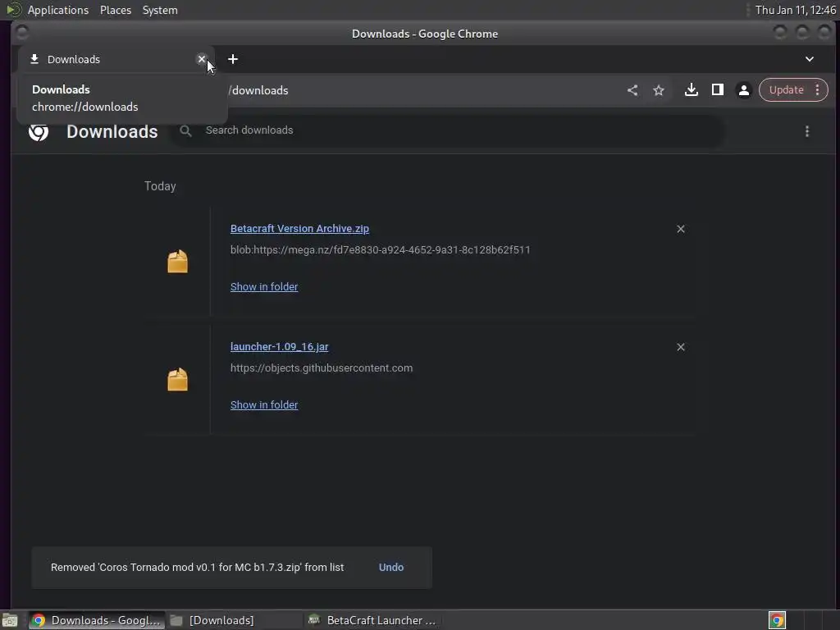This screenshot has height=630, width=840.
Task: Click the Chrome tray icon in bottom panel
Action: coord(777,620)
